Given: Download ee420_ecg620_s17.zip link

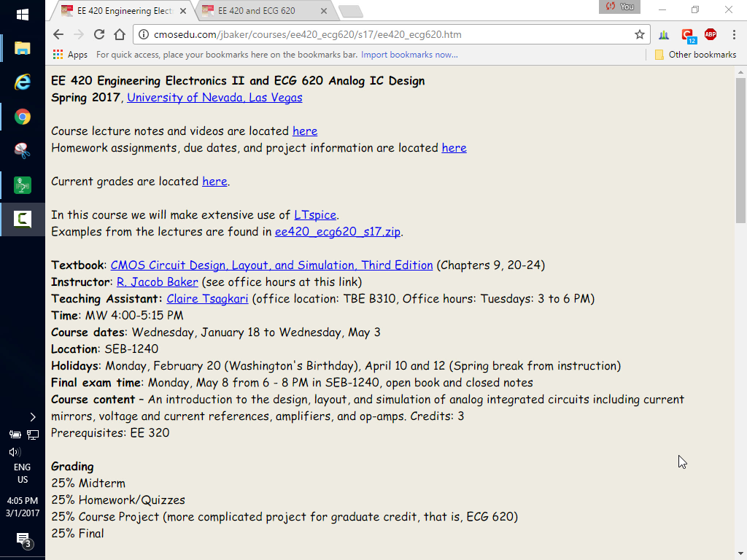Looking at the screenshot, I should pyautogui.click(x=337, y=232).
